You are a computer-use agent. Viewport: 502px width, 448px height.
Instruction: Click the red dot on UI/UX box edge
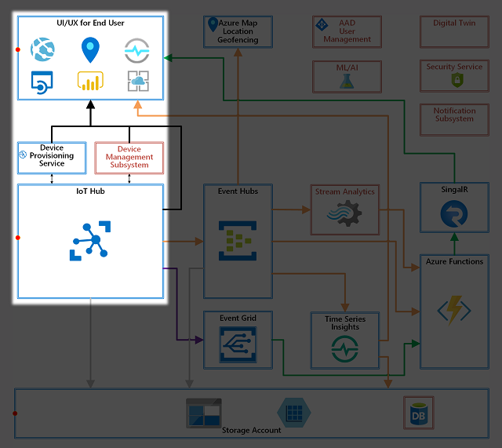[x=18, y=49]
